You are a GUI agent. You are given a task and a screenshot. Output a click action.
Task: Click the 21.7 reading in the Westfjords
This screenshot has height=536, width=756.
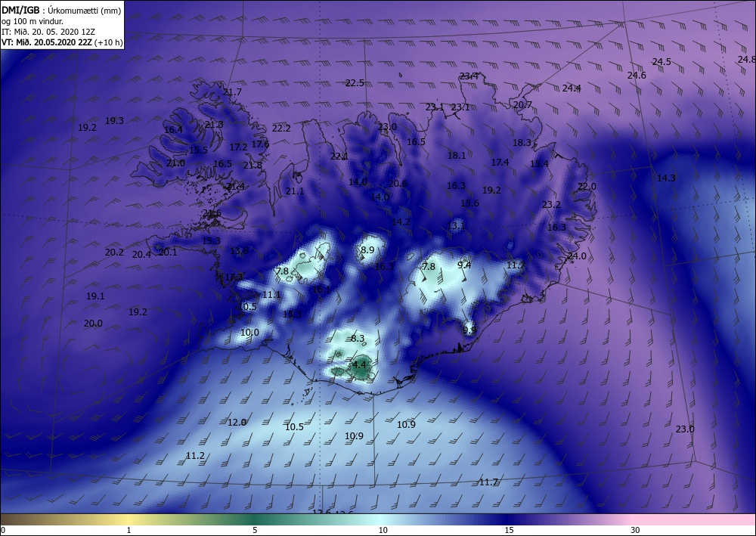coord(232,91)
